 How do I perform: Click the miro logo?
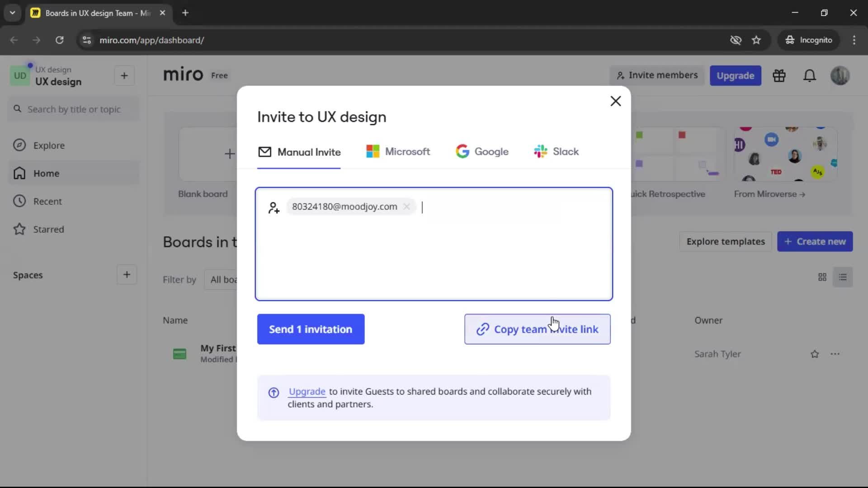tap(183, 74)
